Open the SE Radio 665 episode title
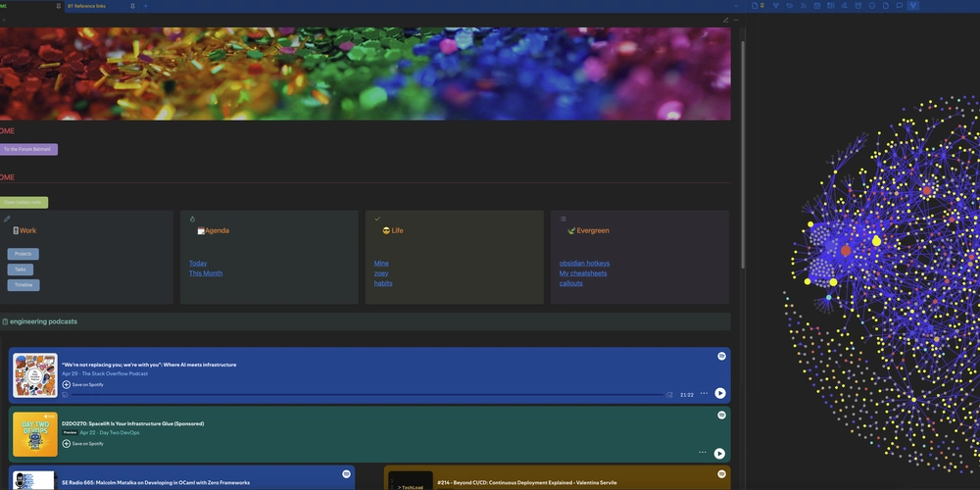 156,482
